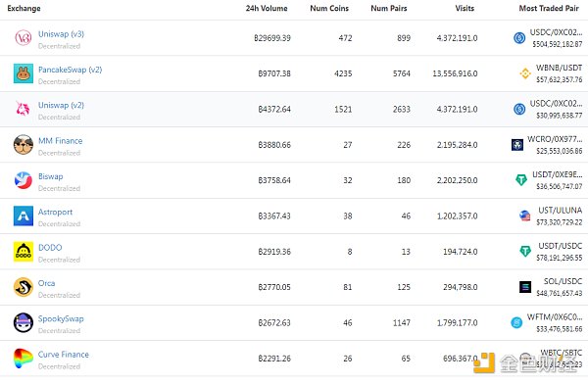Image resolution: width=588 pixels, height=384 pixels.
Task: Click the BNB coin icon beside WBNB/USDT
Action: (x=525, y=73)
